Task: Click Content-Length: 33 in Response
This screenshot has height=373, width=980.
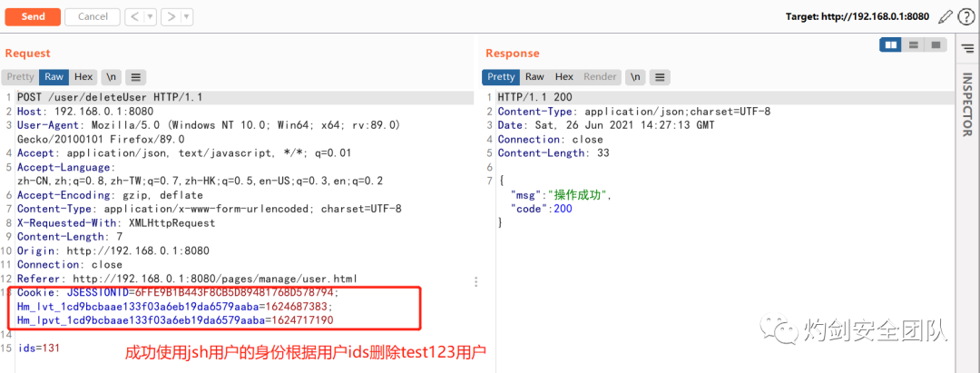Action: [x=554, y=153]
